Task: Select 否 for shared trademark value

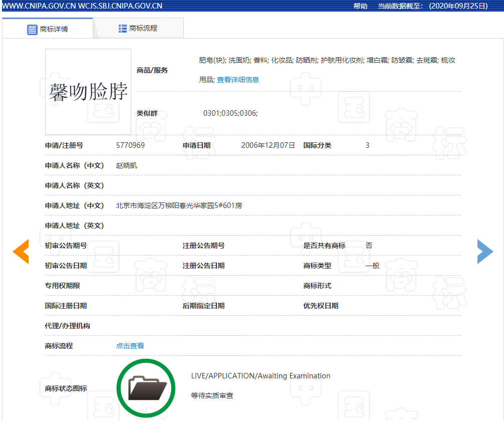Action: pyautogui.click(x=369, y=246)
